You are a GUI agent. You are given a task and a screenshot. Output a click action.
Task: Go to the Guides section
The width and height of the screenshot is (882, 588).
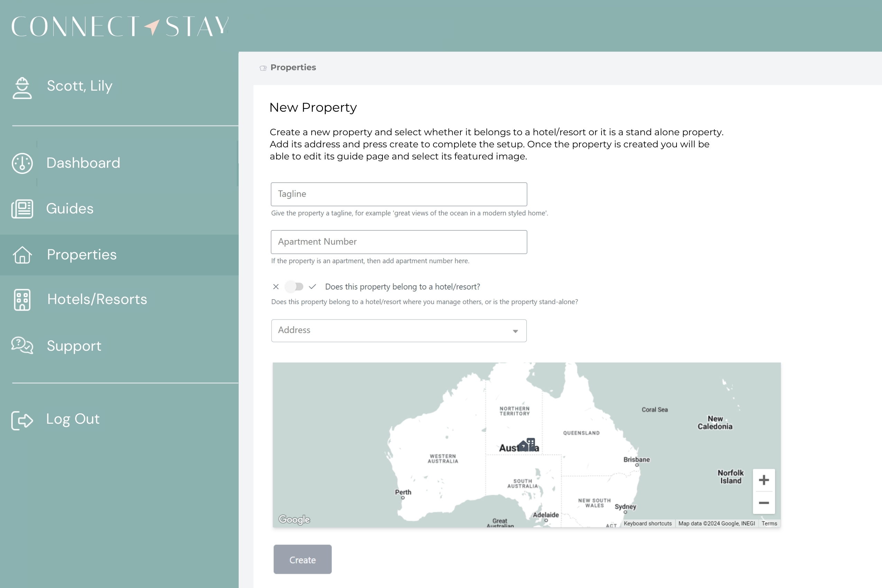[x=70, y=209]
